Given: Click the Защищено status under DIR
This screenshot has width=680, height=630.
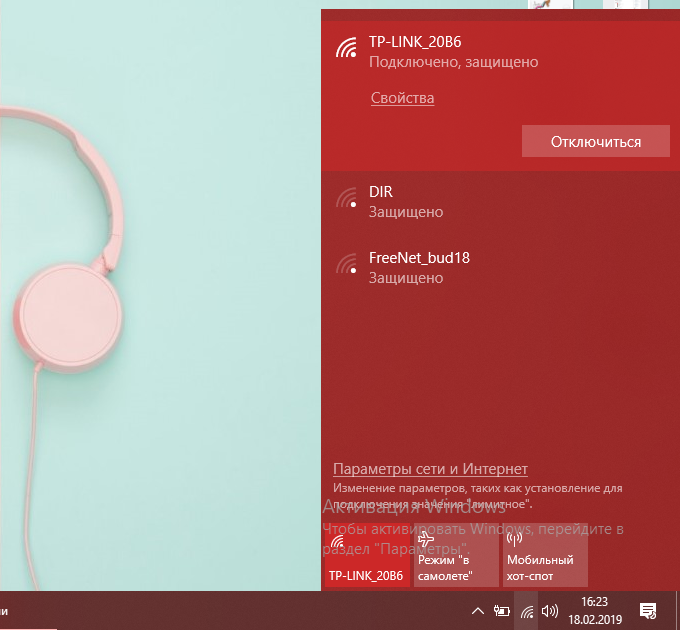Looking at the screenshot, I should [406, 212].
